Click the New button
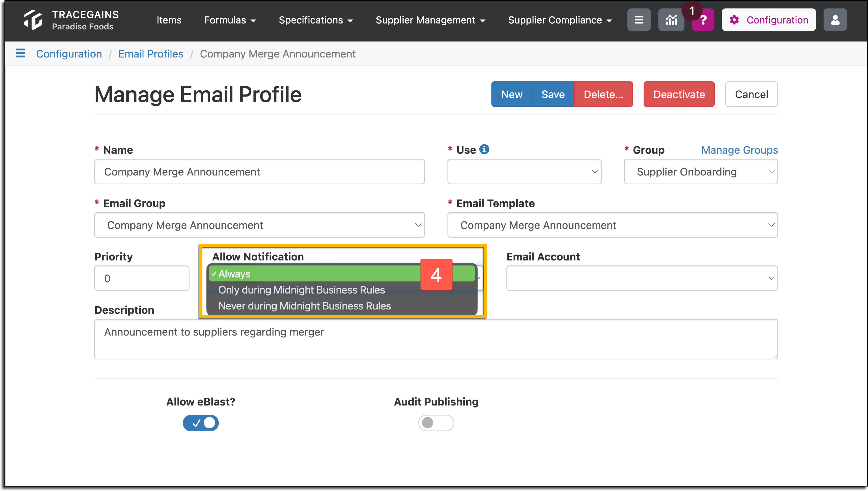Viewport: 868px width, 491px height. 512,94
